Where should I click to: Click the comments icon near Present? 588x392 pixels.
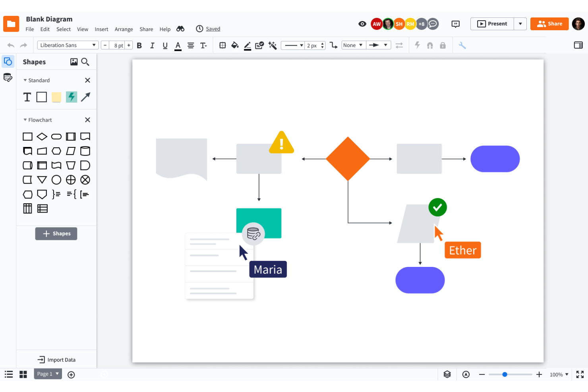coord(455,24)
